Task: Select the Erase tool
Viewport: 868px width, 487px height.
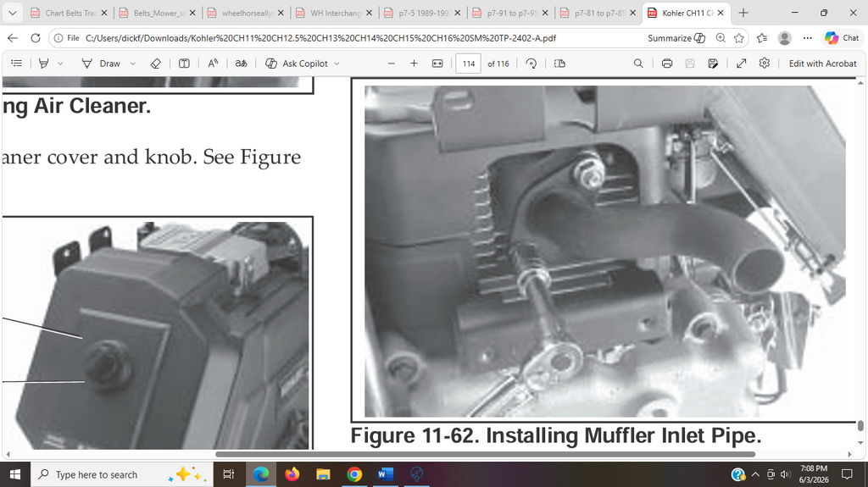Action: click(156, 64)
